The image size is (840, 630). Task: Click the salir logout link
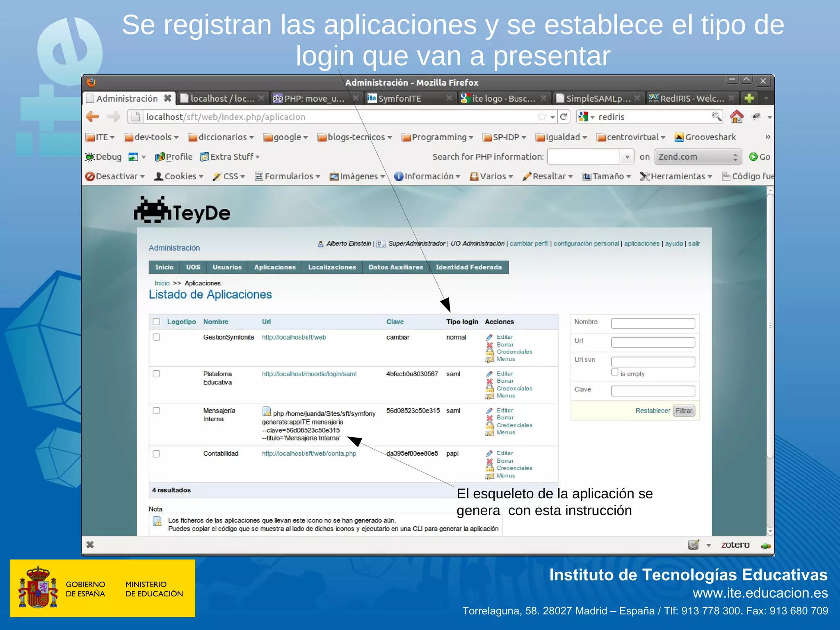point(694,244)
